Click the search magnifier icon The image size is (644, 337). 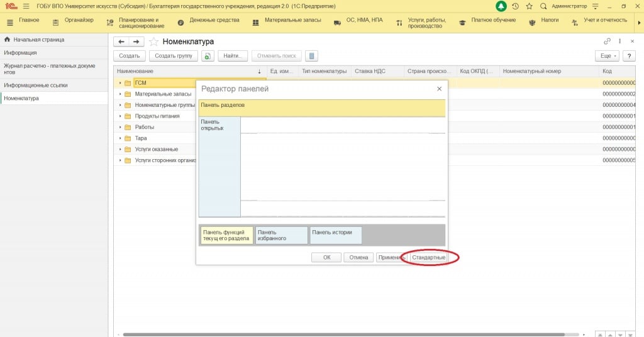pos(543,6)
